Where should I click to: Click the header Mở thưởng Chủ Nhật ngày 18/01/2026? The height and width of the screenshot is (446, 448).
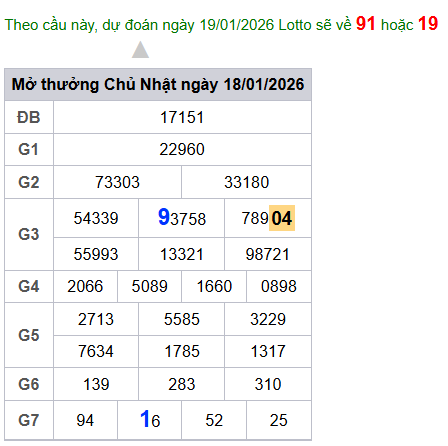[158, 84]
